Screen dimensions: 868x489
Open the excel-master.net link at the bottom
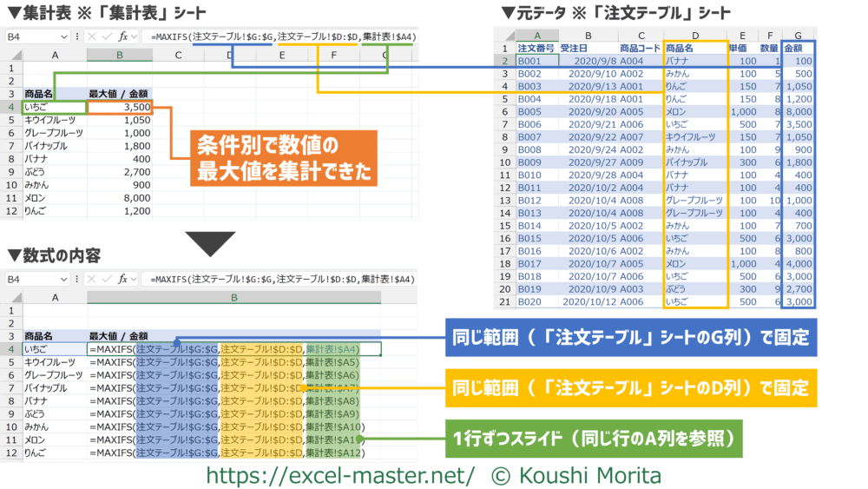[340, 475]
